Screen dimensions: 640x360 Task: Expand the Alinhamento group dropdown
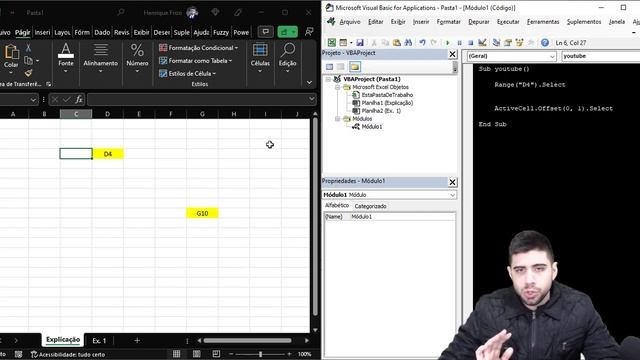(x=100, y=71)
